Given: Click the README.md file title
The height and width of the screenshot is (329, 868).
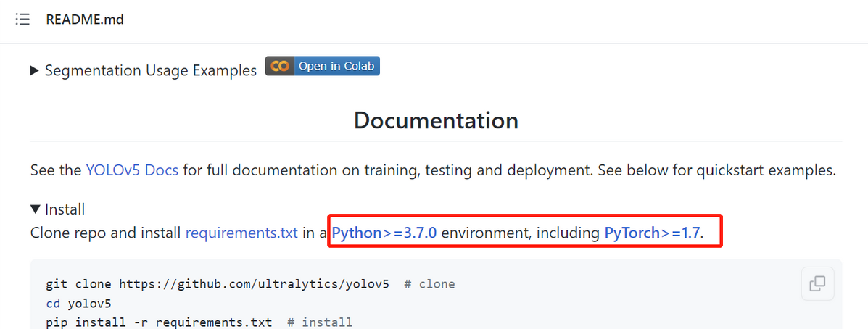Looking at the screenshot, I should (x=85, y=20).
